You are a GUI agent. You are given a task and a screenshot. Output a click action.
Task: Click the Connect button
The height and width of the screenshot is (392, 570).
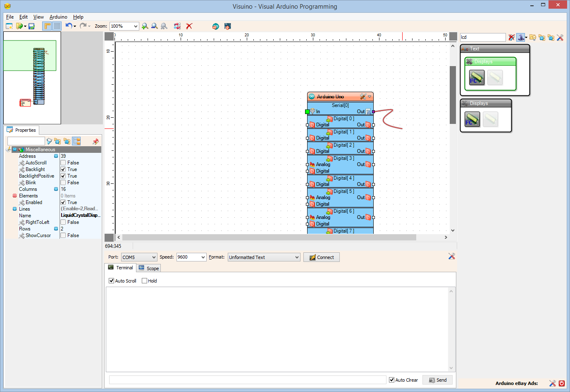click(x=321, y=257)
